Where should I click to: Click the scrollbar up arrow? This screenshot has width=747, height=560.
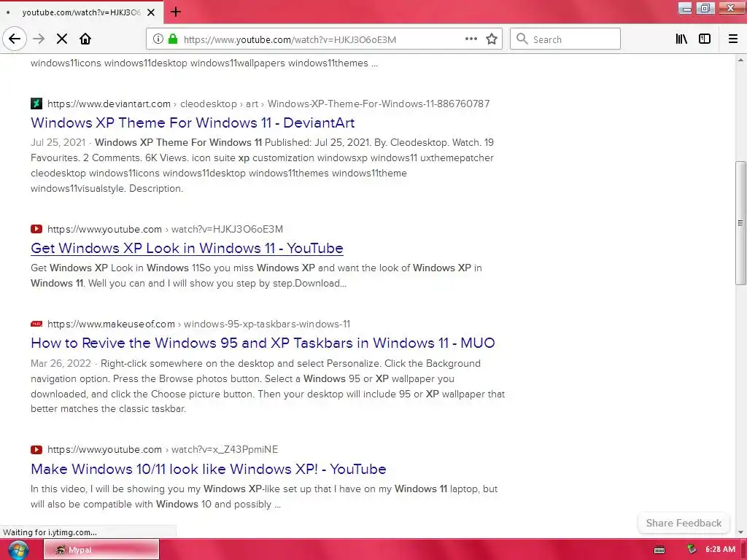740,60
